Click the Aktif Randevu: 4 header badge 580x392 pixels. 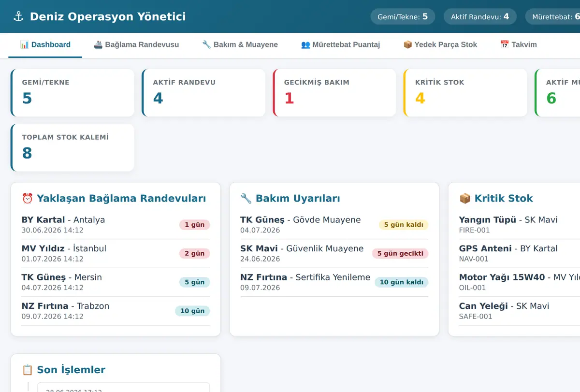click(x=480, y=16)
